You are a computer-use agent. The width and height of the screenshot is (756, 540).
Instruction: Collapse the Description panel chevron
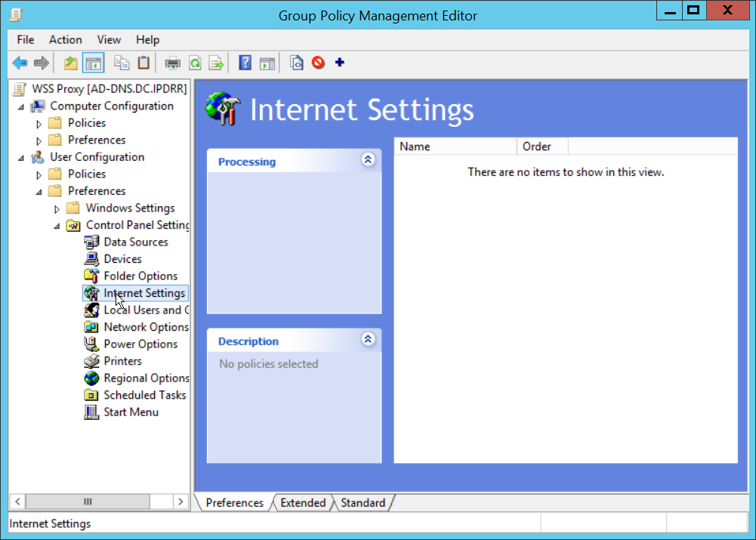[368, 340]
